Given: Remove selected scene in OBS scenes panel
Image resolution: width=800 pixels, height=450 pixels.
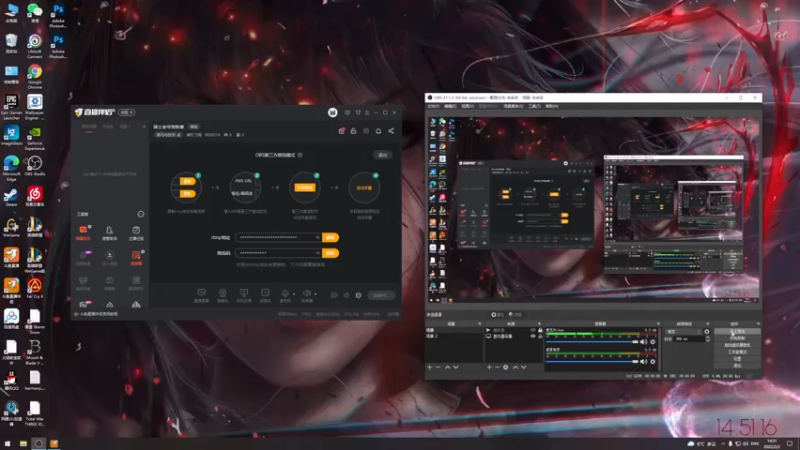Looking at the screenshot, I should click(438, 367).
